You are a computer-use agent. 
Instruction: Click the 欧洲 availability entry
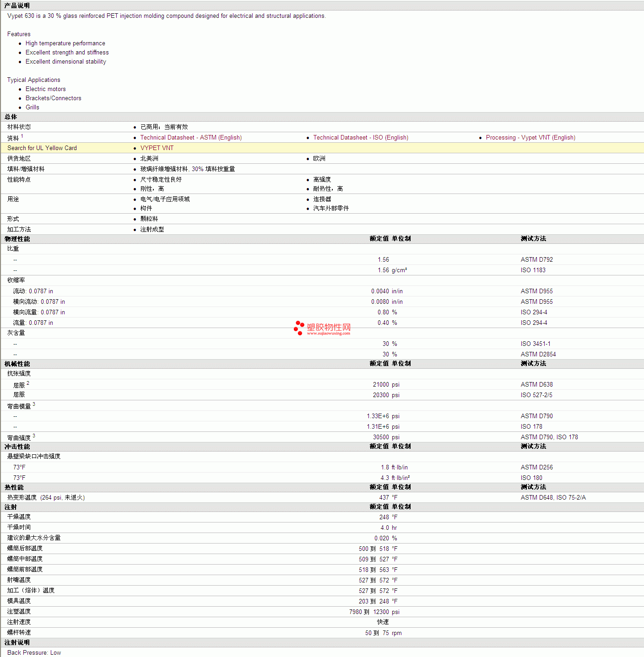pyautogui.click(x=319, y=159)
